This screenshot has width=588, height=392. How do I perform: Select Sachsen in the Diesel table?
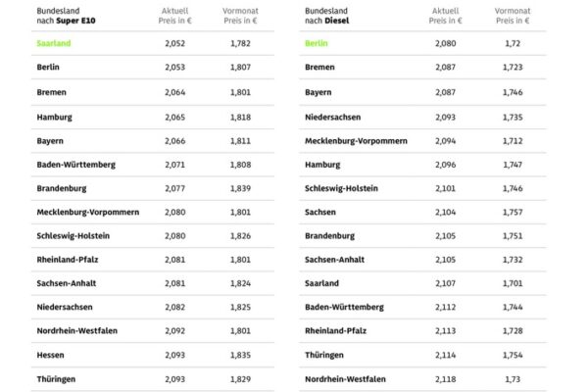(x=320, y=212)
